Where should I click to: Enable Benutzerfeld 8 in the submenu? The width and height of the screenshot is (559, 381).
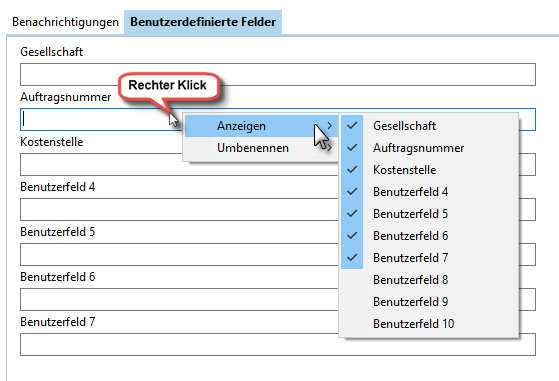click(429, 280)
